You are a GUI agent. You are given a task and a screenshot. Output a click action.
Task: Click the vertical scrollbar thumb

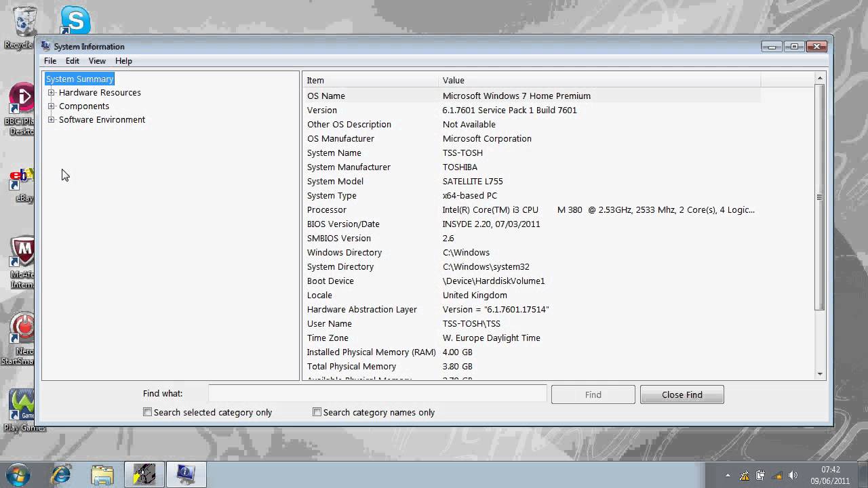tap(820, 197)
